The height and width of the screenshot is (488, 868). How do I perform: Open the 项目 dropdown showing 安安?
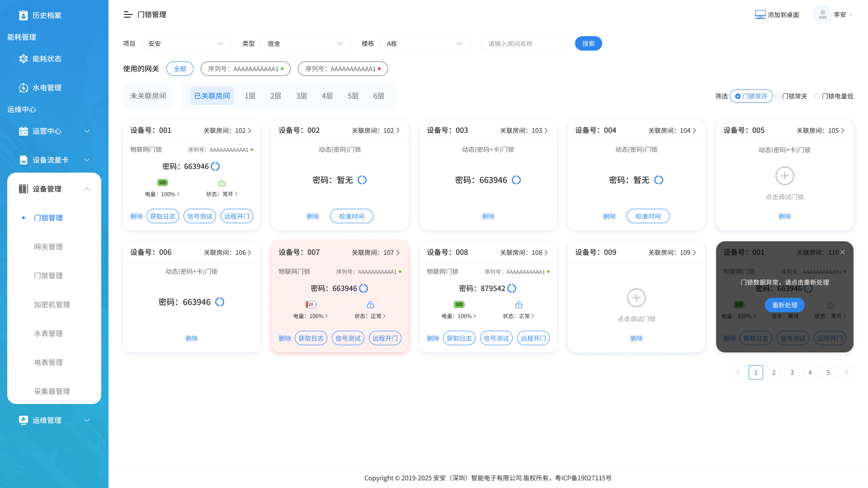click(x=186, y=43)
